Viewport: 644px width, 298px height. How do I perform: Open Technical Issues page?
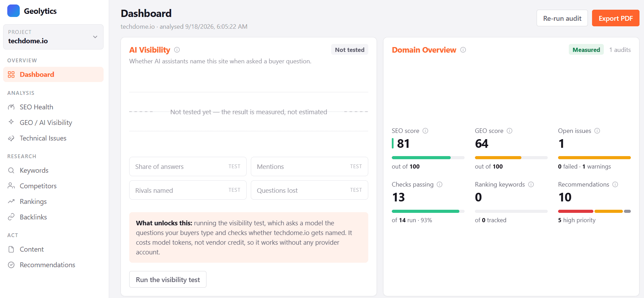53,138
